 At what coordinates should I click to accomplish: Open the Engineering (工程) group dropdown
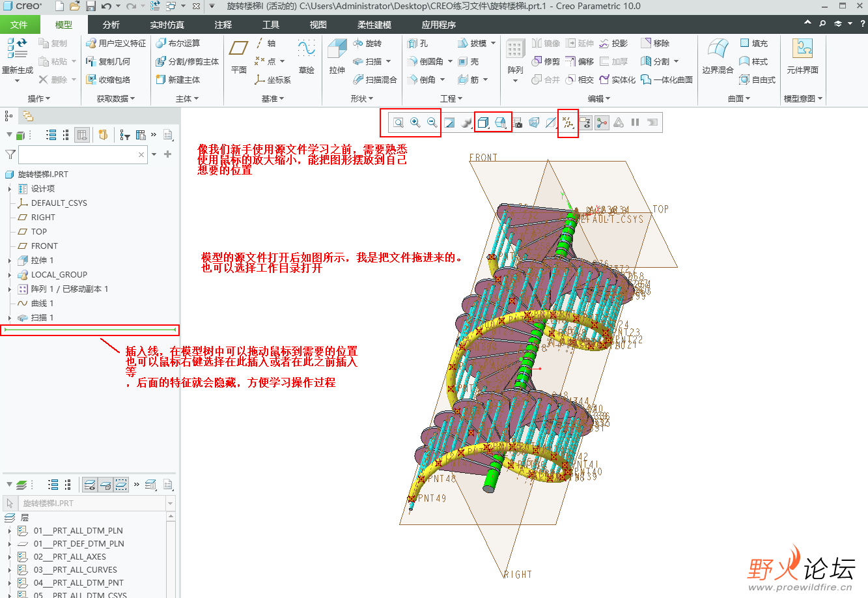coord(451,98)
